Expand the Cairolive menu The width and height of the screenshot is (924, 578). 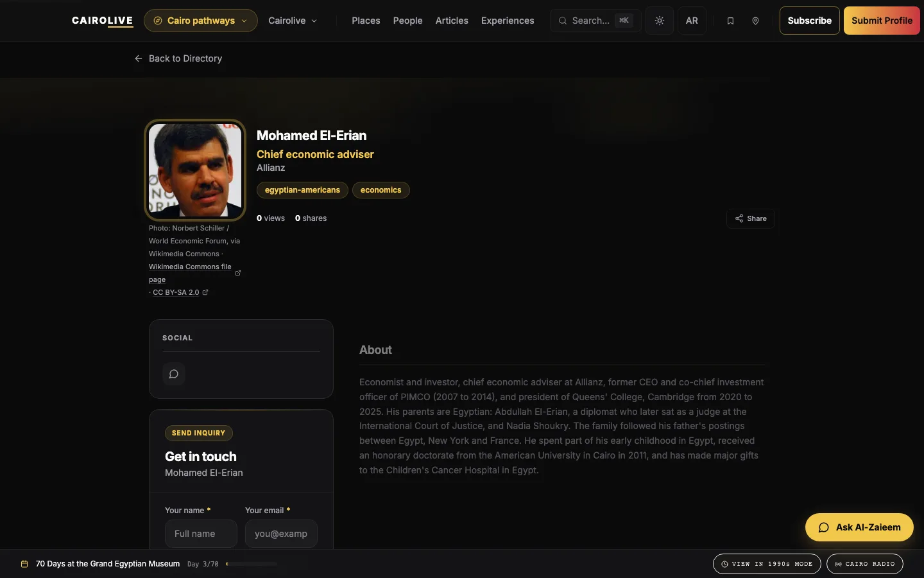[293, 21]
